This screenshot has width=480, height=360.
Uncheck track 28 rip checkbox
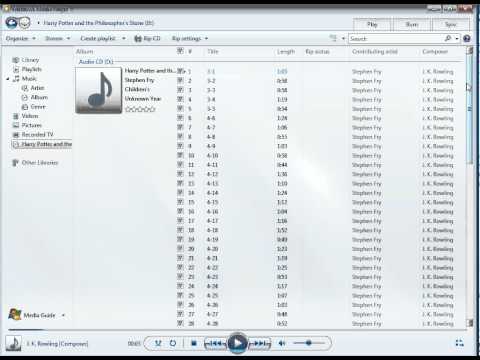tap(180, 323)
